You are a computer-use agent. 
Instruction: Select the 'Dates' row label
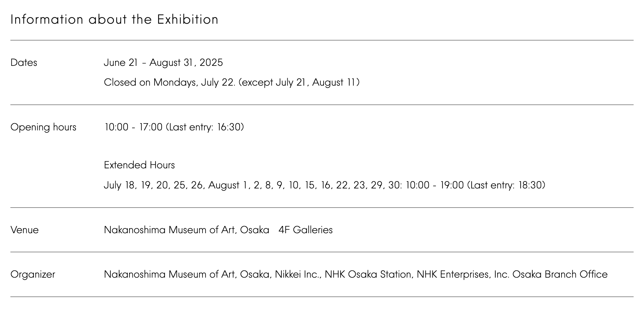point(24,63)
